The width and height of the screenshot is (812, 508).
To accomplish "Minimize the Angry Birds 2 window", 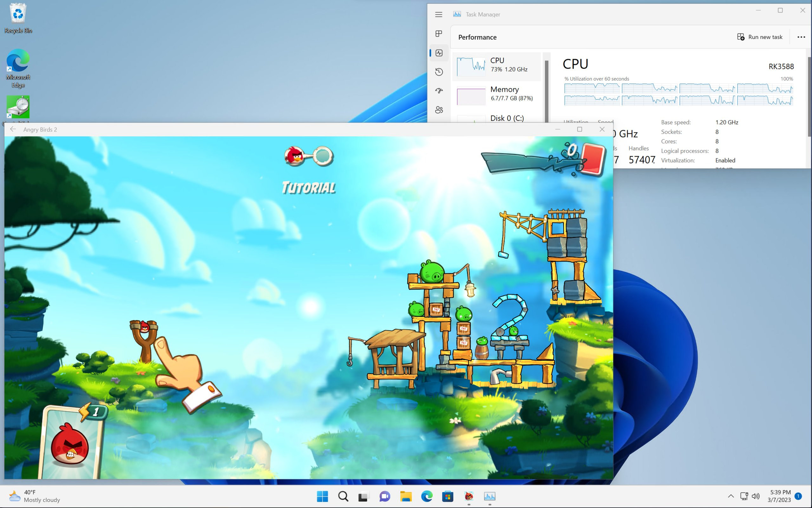I will (558, 129).
